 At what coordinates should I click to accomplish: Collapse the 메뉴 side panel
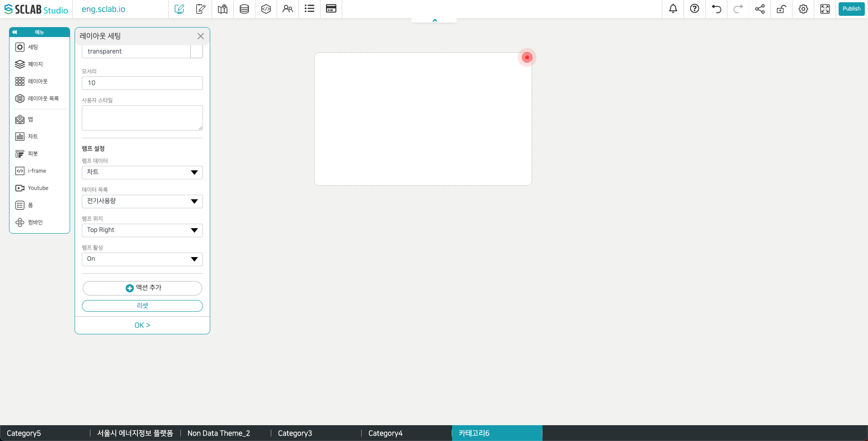[14, 32]
